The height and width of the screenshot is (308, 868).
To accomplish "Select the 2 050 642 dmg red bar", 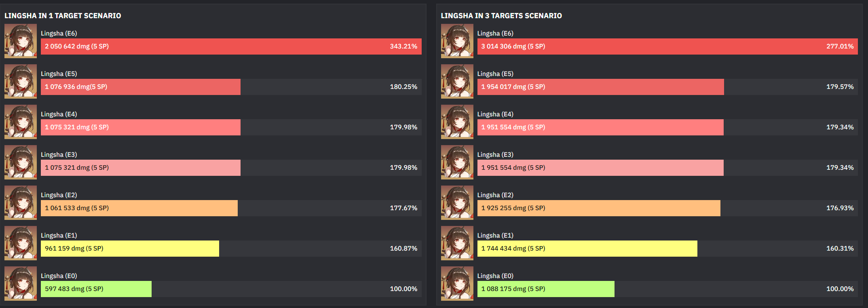I will tap(231, 46).
